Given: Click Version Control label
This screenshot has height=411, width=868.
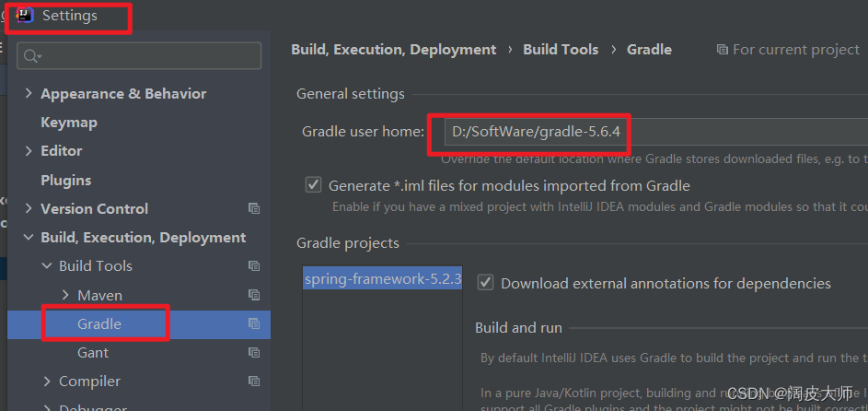Looking at the screenshot, I should (x=95, y=209).
